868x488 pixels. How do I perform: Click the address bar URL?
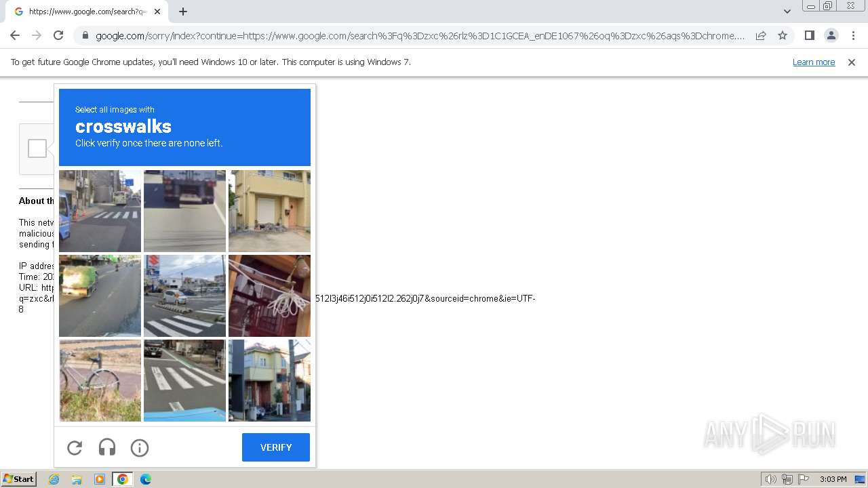coord(420,35)
